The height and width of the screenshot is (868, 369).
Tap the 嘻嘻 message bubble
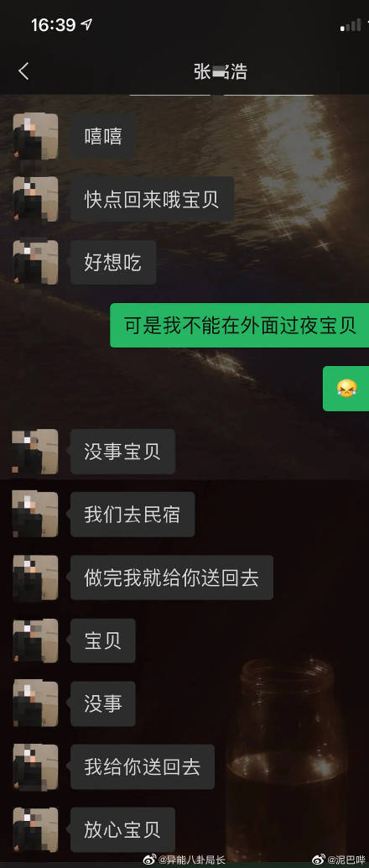click(x=103, y=136)
